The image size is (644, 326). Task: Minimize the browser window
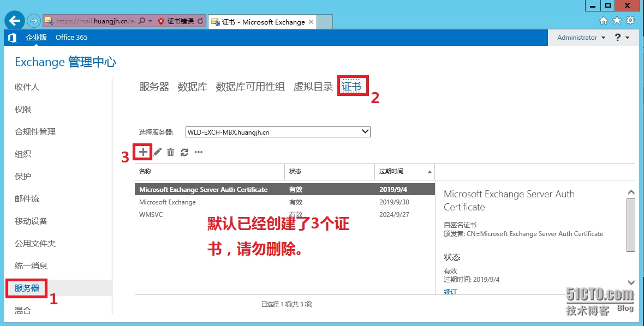(x=593, y=6)
